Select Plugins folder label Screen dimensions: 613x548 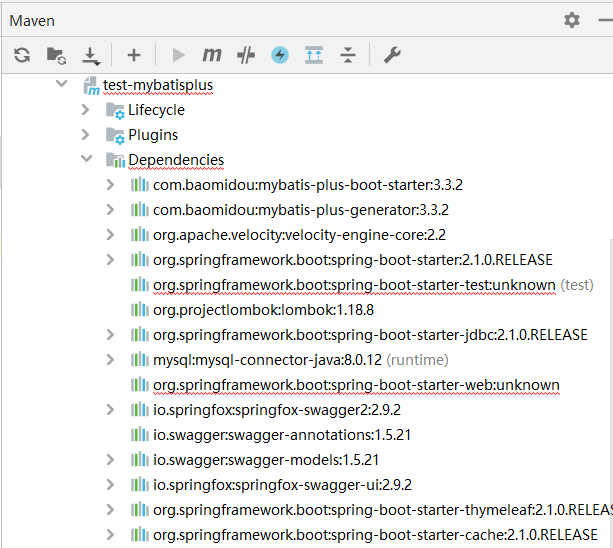[x=153, y=135]
